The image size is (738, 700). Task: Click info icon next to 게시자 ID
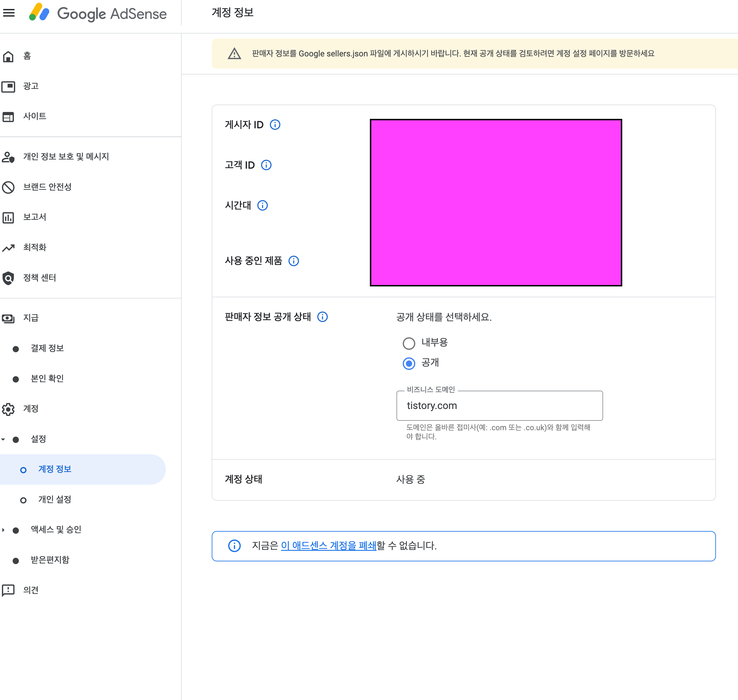pyautogui.click(x=275, y=125)
